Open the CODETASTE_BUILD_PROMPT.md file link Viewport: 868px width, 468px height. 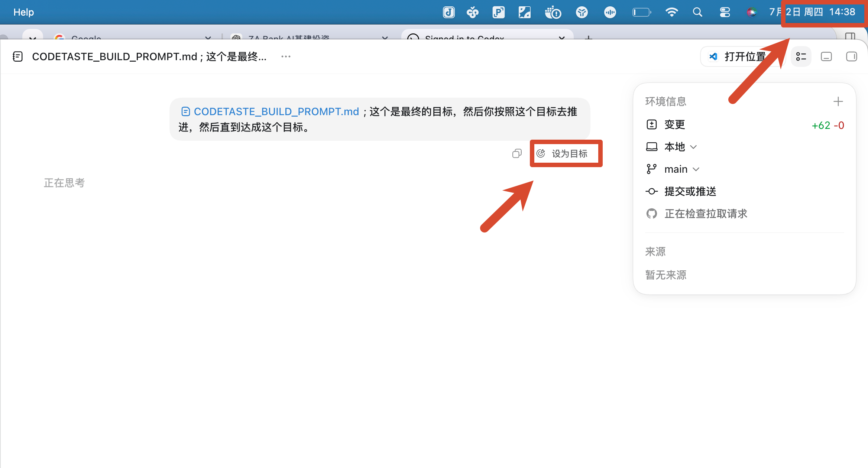(270, 111)
